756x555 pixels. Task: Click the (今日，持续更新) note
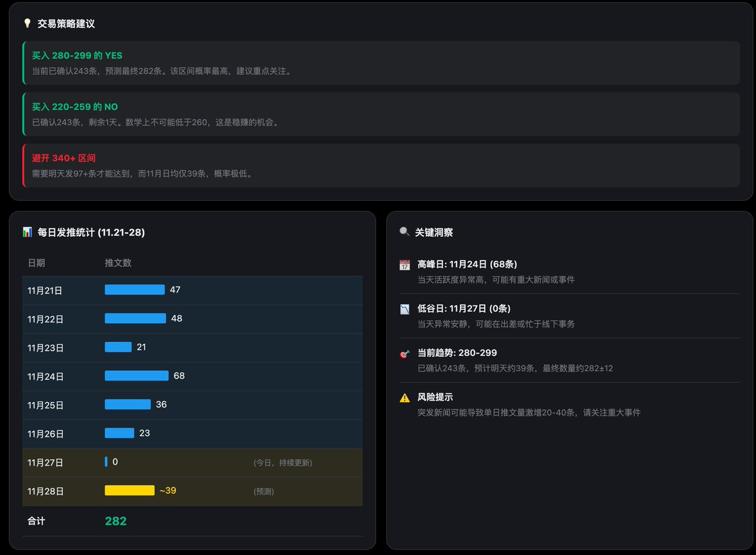click(283, 462)
